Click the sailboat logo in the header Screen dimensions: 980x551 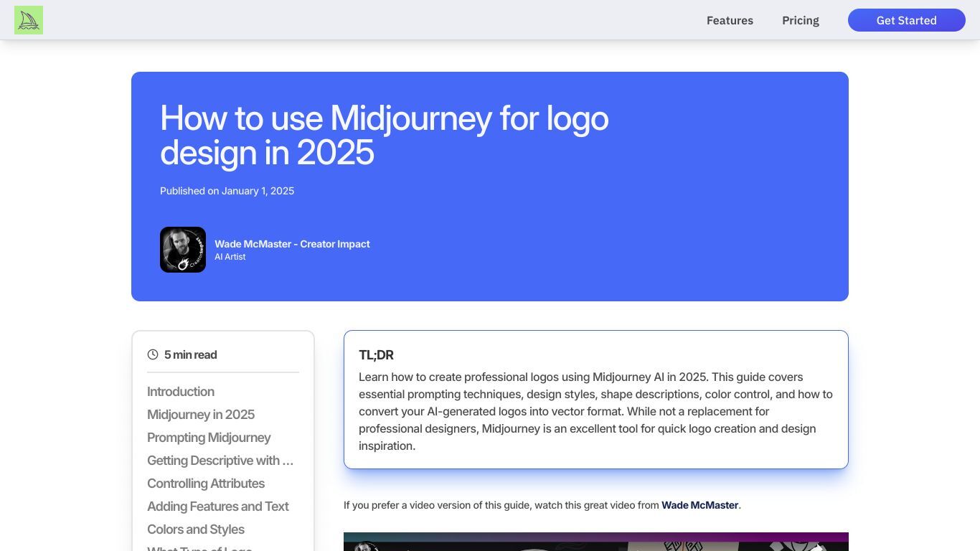click(29, 20)
